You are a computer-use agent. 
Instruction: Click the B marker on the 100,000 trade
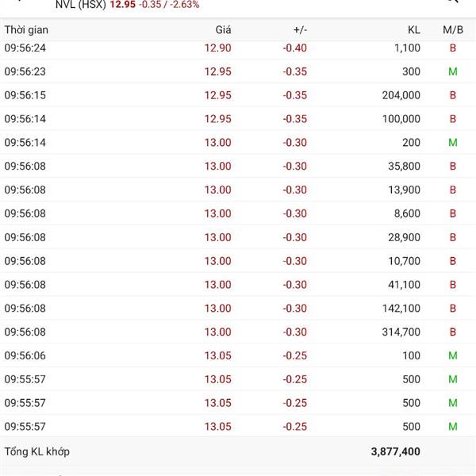[x=453, y=119]
